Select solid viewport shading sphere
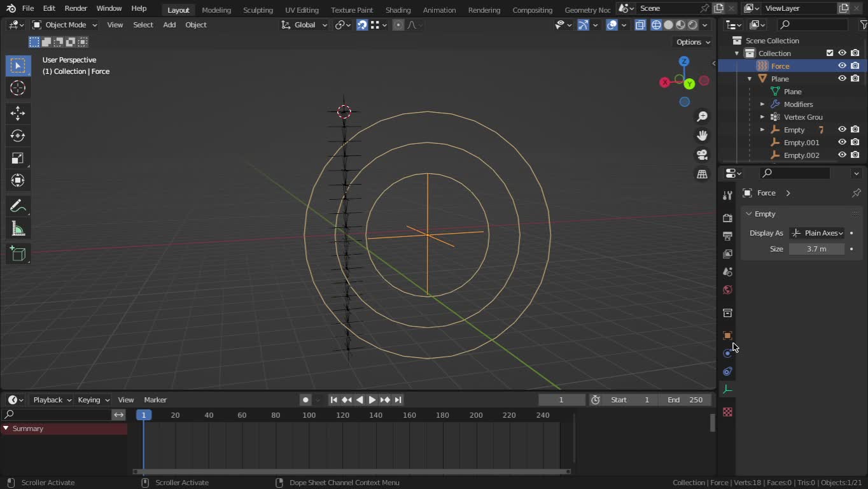Viewport: 868px width, 489px height. [x=668, y=25]
